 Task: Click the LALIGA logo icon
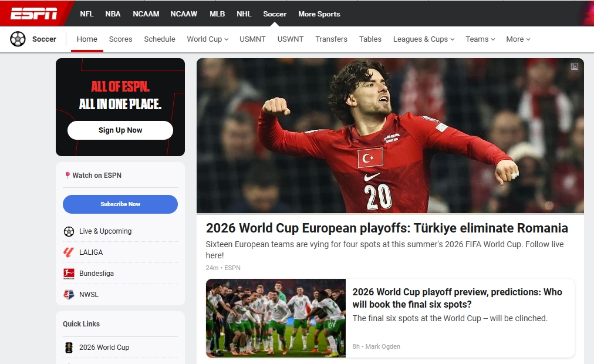click(x=69, y=252)
